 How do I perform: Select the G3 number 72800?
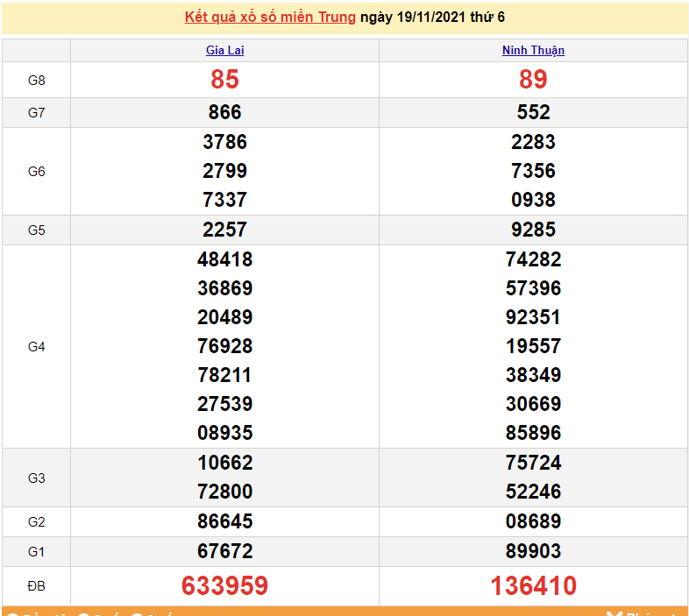click(x=224, y=492)
